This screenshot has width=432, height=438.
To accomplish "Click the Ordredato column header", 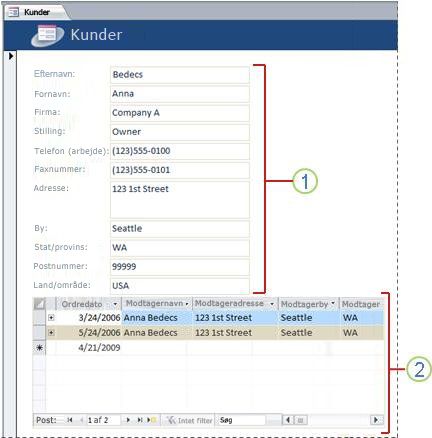I will click(x=89, y=304).
